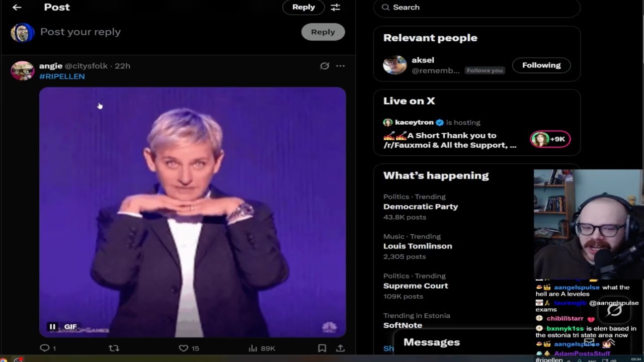This screenshot has width=644, height=362.
Task: Open angie's display name link
Action: tap(51, 66)
